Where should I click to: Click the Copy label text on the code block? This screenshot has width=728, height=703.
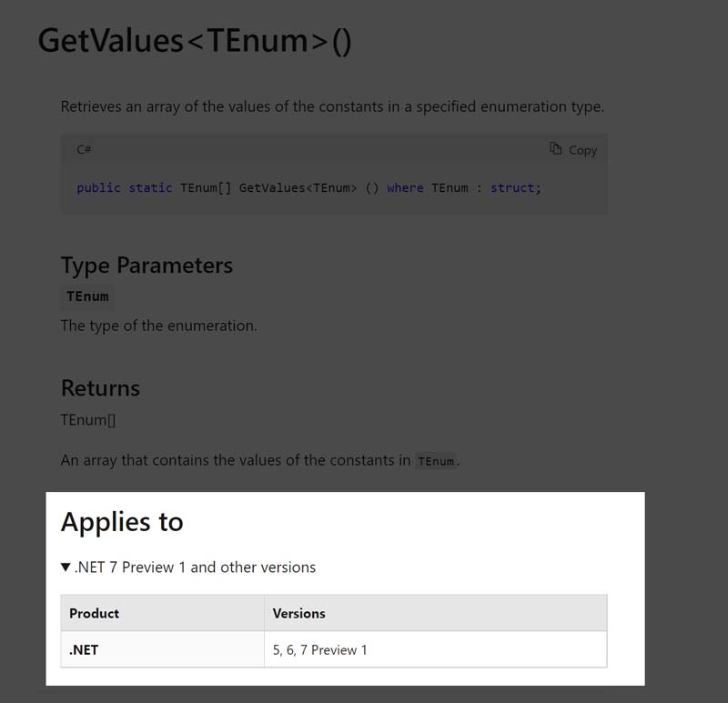[x=582, y=150]
